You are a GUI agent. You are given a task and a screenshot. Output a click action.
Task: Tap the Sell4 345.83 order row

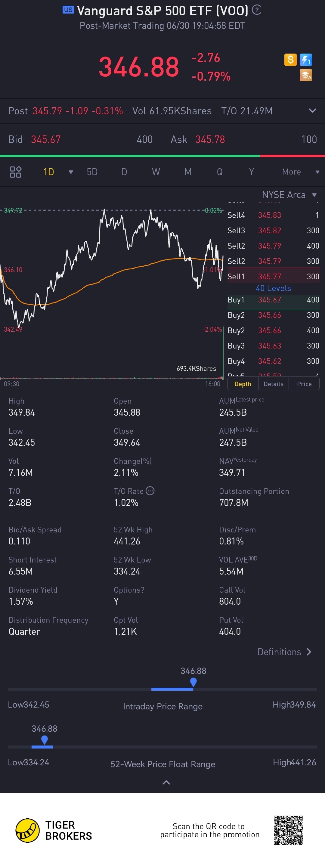tap(273, 215)
